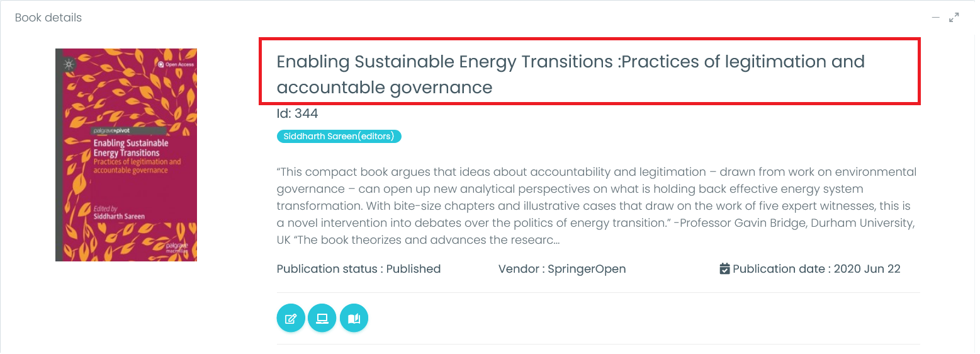Click the calendar icon beside Publication date
Image resolution: width=980 pixels, height=354 pixels.
(724, 269)
